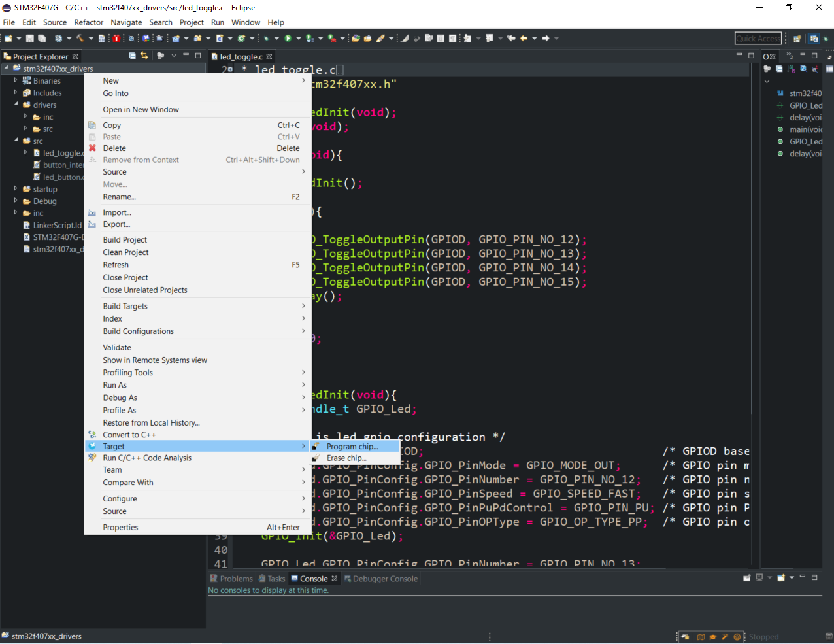Select Run C/C++ Code Analysis entry
This screenshot has height=644, width=834.
(198, 458)
